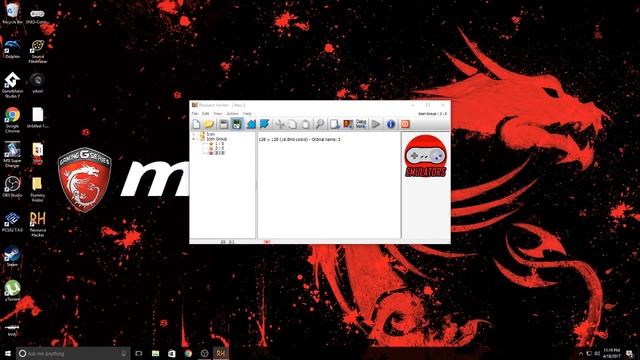
Task: Select the Resource Hacker desktop shortcut
Action: pos(38,224)
